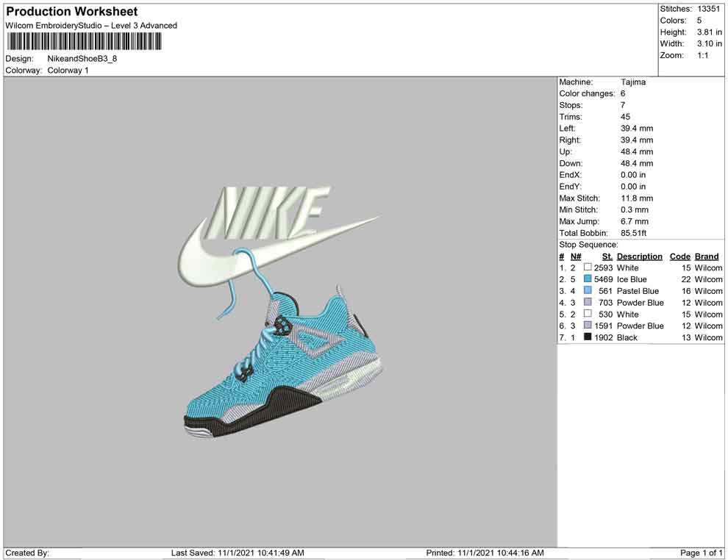The width and height of the screenshot is (728, 560).
Task: Click the Brand column header
Action: pyautogui.click(x=707, y=256)
